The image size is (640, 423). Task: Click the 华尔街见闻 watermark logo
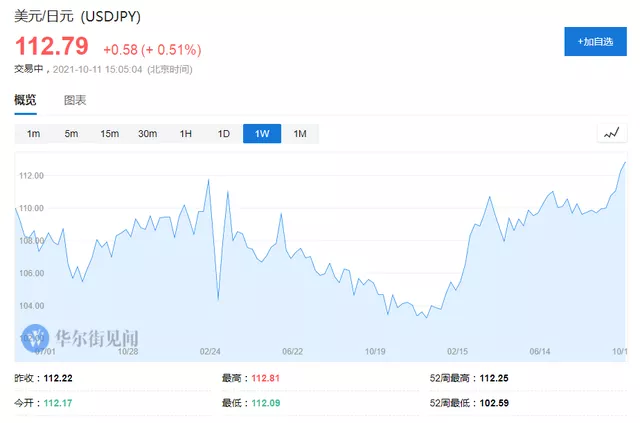(95, 336)
